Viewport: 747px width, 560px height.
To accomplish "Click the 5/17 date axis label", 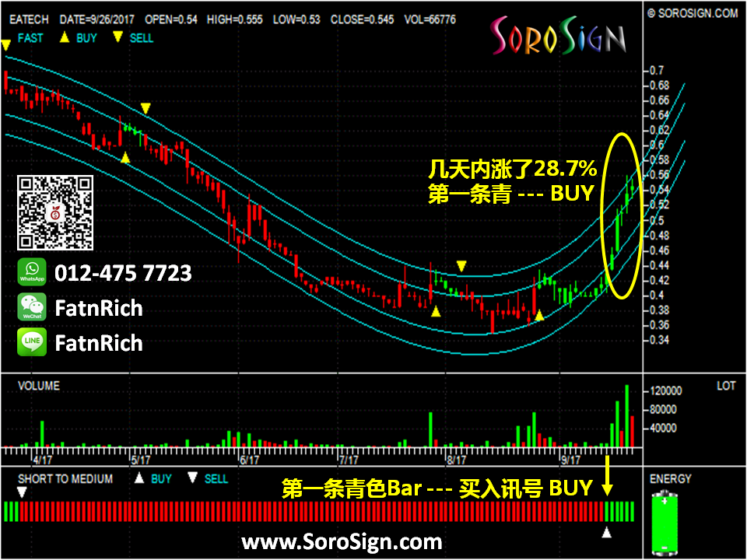I will [x=141, y=460].
